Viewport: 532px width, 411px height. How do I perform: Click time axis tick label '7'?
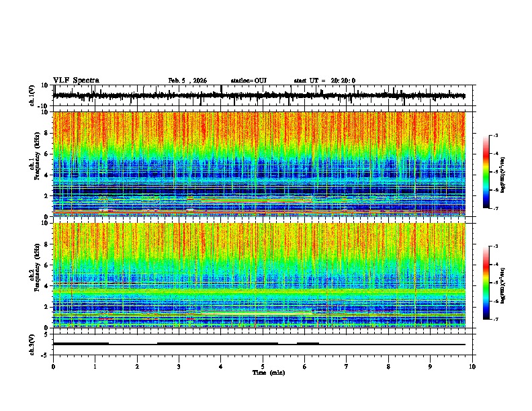pos(347,367)
